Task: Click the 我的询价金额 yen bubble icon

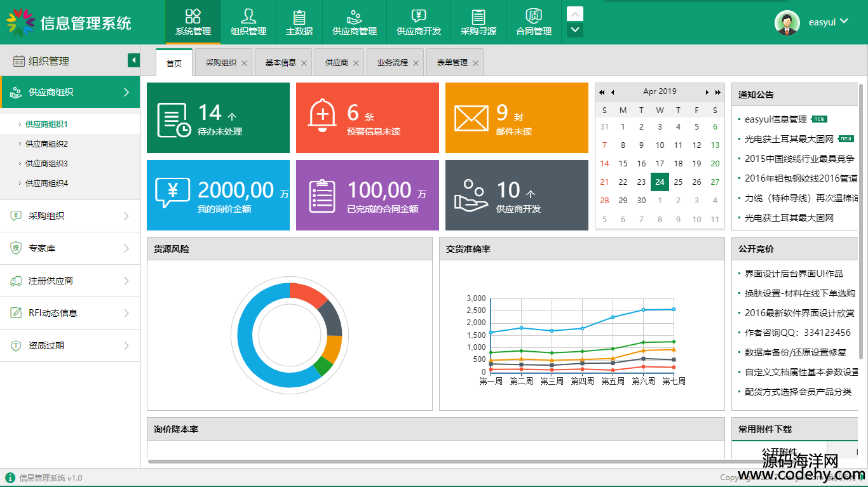Action: 172,192
